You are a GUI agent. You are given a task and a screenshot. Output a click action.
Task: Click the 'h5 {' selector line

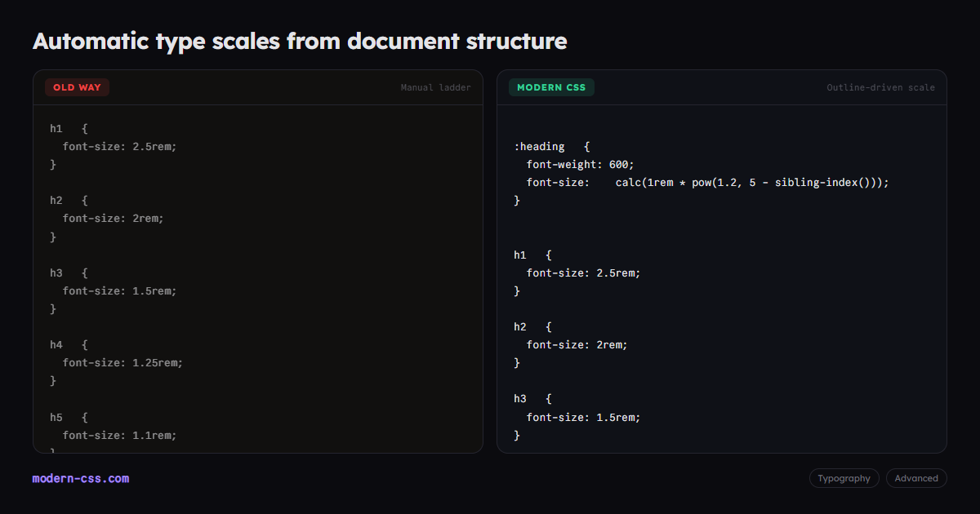(69, 417)
